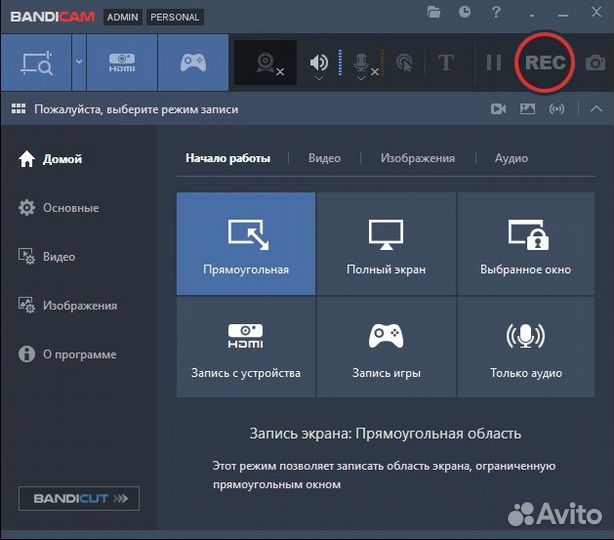The image size is (614, 540).
Task: Open О программе in sidebar
Action: pos(67,354)
